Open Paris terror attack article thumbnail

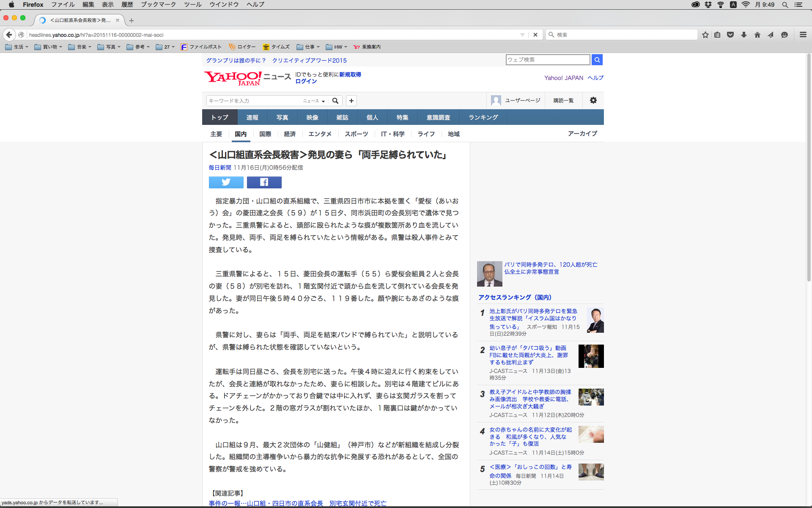[x=489, y=273]
